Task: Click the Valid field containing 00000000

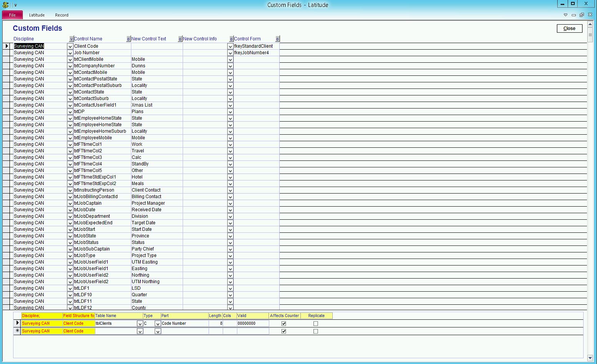Action: pyautogui.click(x=252, y=324)
